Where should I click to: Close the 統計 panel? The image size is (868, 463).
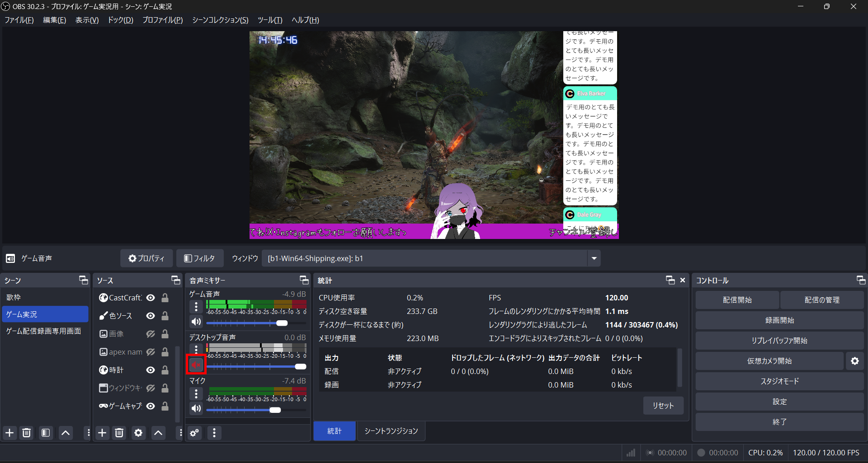pyautogui.click(x=683, y=280)
